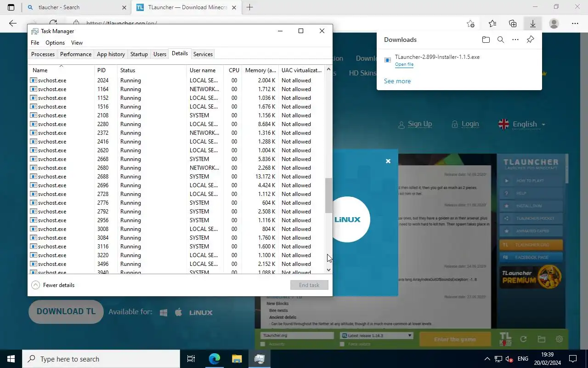The height and width of the screenshot is (368, 588).
Task: Sort by Memory column header
Action: point(260,70)
